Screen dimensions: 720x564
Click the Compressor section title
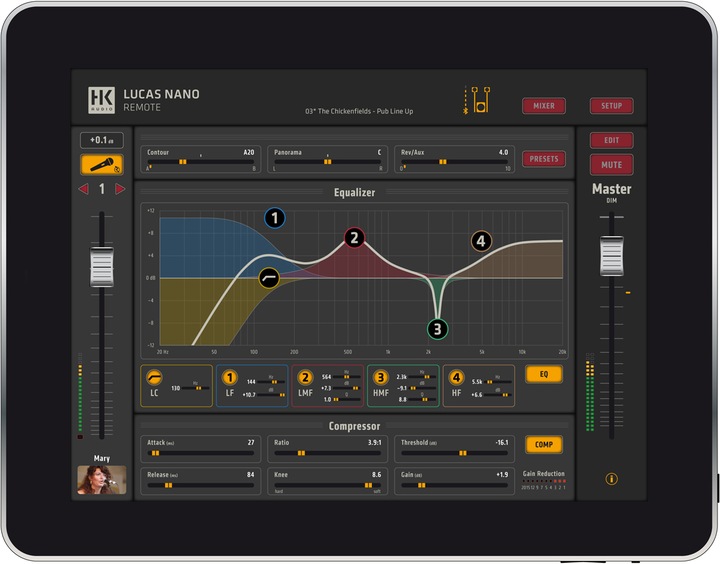click(x=354, y=426)
